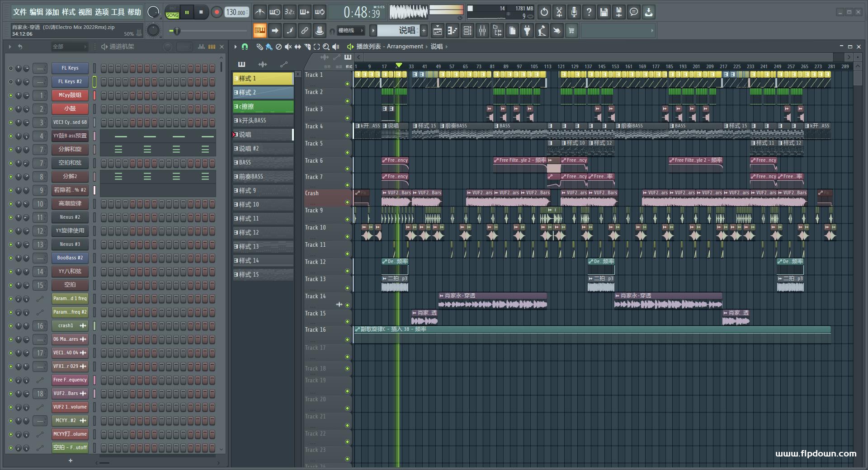Select the playlist zoom magnifier tool

coord(326,47)
